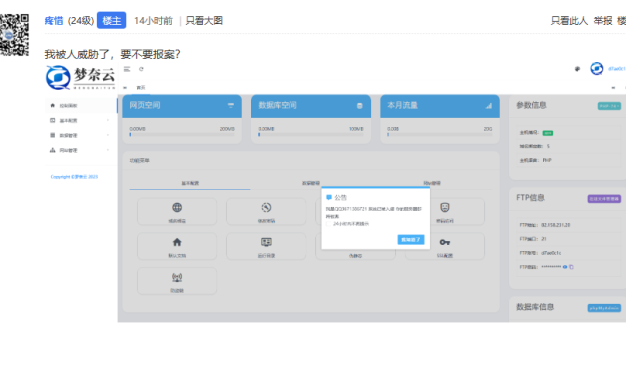Click the 只看大图 link
This screenshot has height=386, width=626.
204,21
